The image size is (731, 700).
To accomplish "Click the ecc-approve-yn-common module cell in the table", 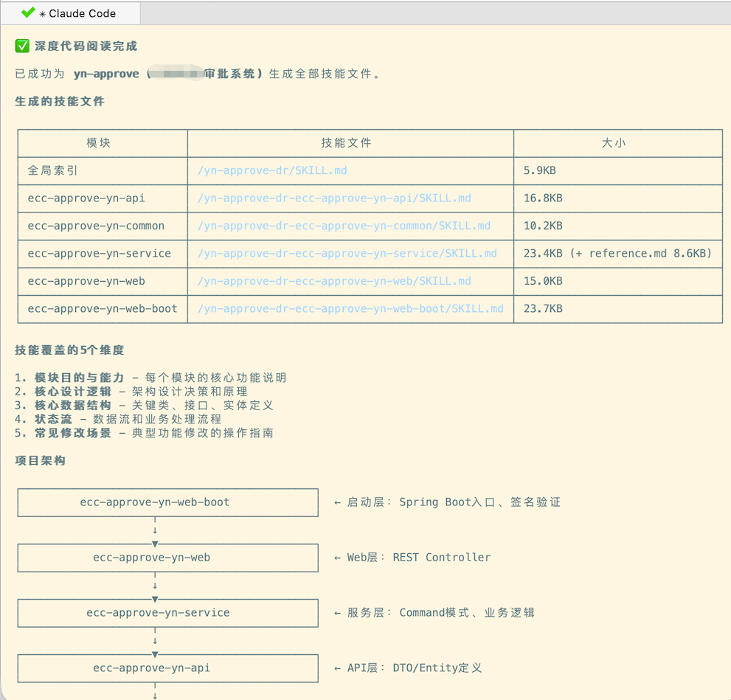I will [103, 226].
